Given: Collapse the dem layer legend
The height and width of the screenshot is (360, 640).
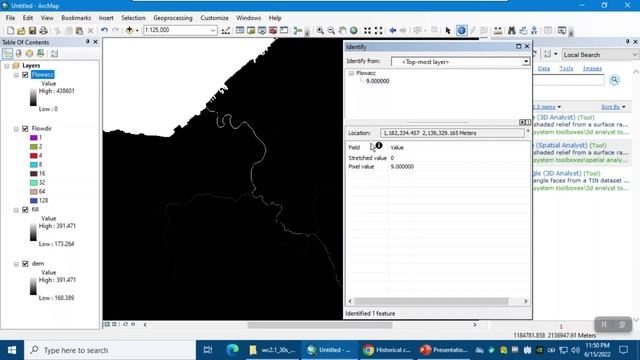Looking at the screenshot, I should click(x=16, y=264).
